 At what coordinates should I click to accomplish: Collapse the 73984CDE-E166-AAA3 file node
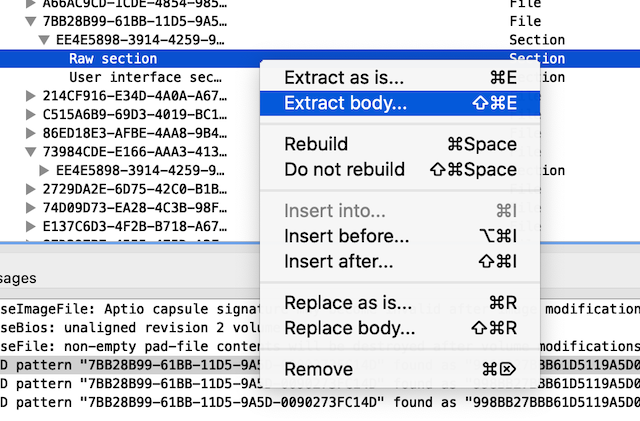point(31,152)
